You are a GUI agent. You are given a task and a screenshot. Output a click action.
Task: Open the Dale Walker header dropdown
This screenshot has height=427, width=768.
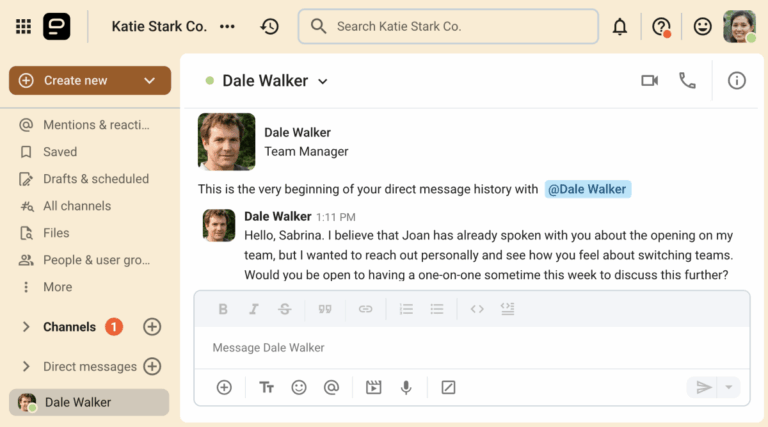[323, 81]
